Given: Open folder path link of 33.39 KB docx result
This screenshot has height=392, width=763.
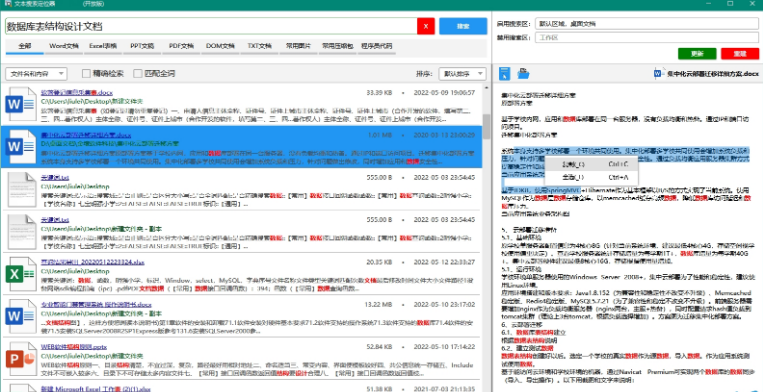Looking at the screenshot, I should point(91,101).
